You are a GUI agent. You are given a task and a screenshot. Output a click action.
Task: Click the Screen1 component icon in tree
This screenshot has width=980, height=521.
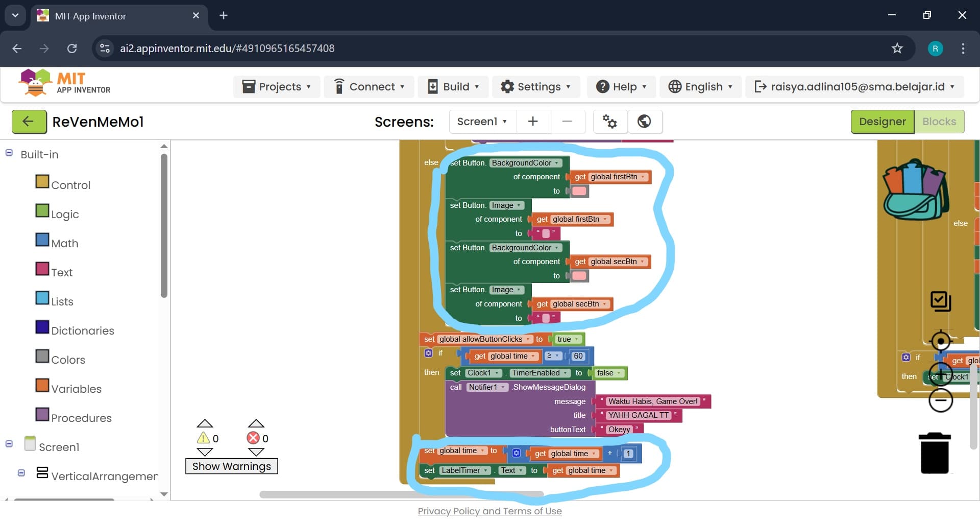click(x=30, y=444)
